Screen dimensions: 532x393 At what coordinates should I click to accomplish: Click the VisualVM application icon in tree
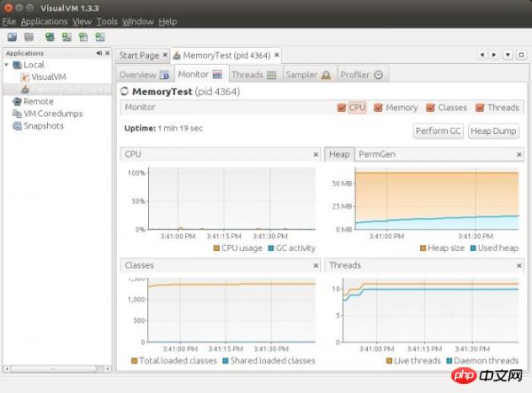point(25,77)
